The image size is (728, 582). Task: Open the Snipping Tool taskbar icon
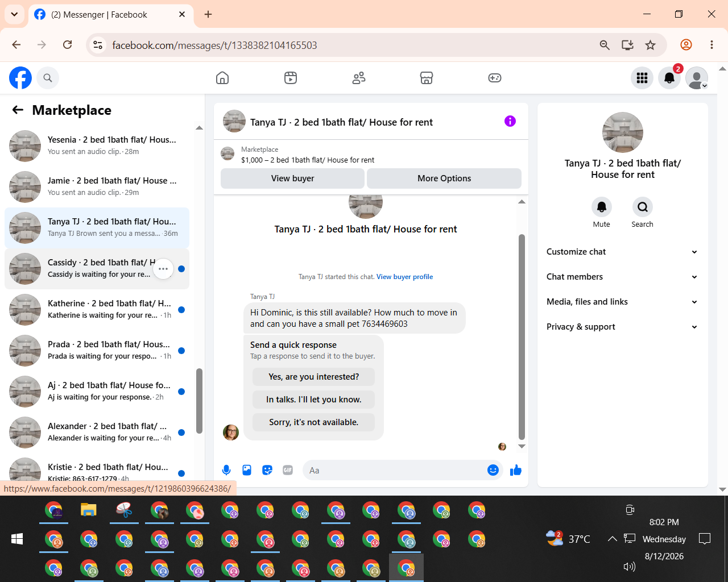[124, 510]
